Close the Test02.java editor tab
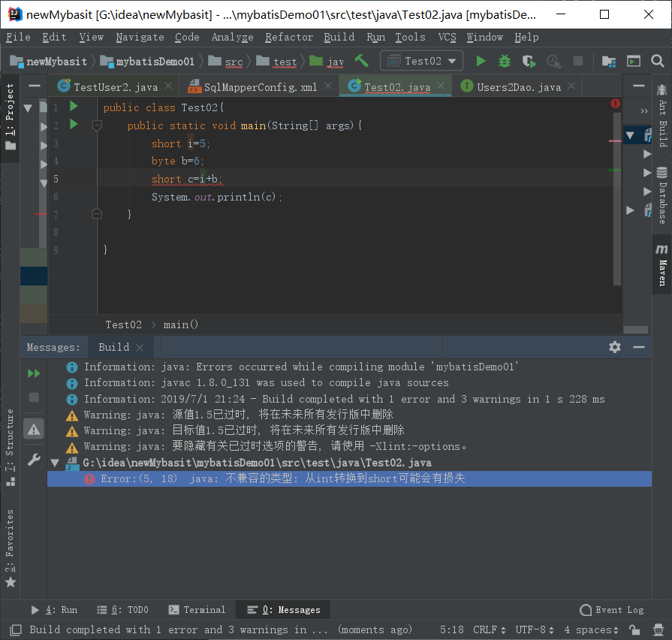The image size is (672, 640). tap(441, 86)
